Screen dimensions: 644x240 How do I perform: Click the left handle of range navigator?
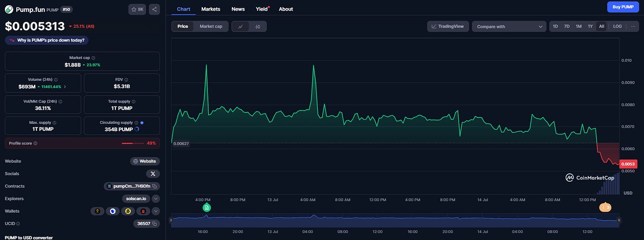click(171, 220)
